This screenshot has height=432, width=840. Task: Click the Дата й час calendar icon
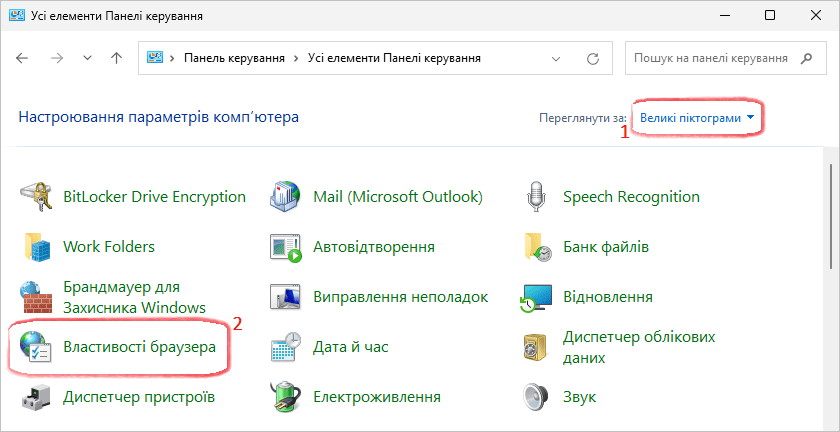(286, 347)
